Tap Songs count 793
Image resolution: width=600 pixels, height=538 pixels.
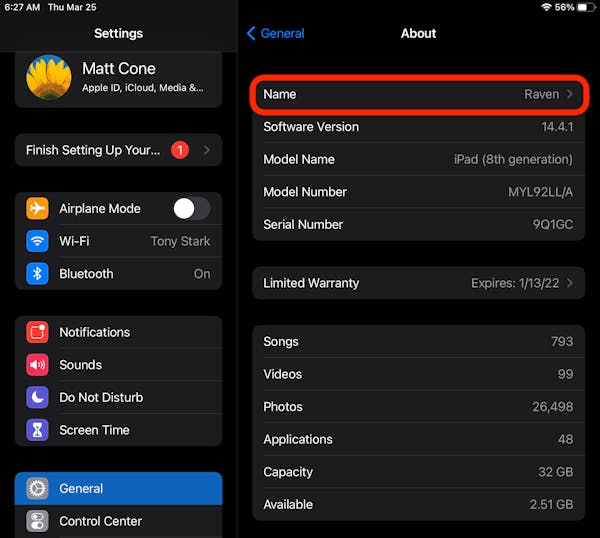562,341
